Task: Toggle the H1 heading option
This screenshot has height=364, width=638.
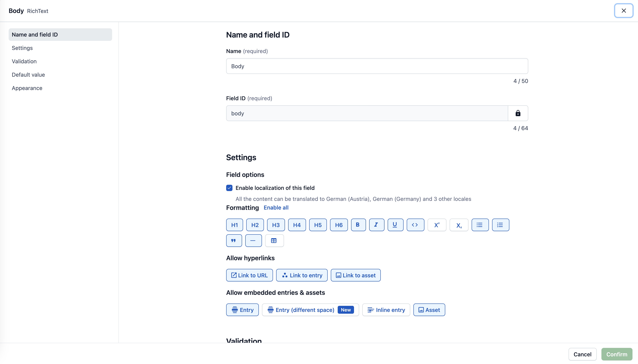Action: pos(234,225)
